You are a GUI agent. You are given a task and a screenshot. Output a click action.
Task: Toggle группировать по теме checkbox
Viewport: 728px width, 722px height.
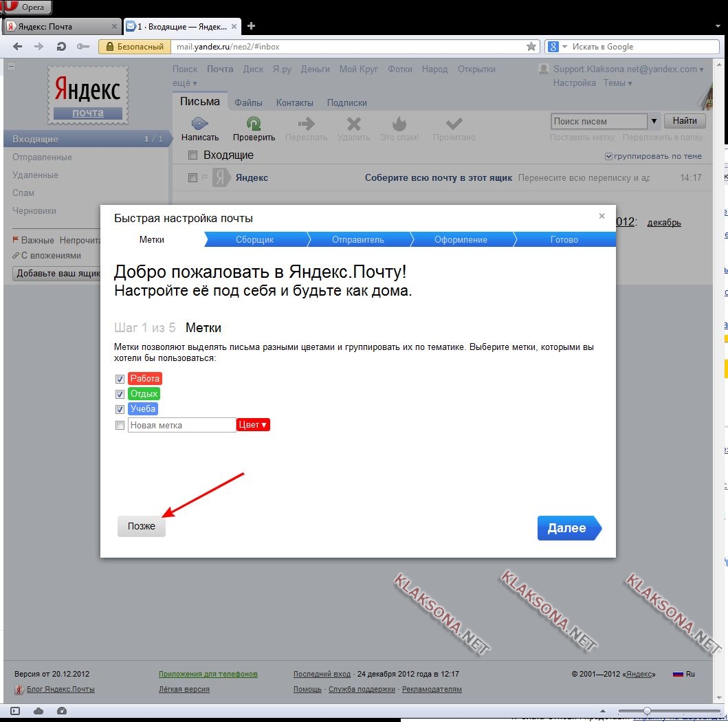pyautogui.click(x=608, y=157)
